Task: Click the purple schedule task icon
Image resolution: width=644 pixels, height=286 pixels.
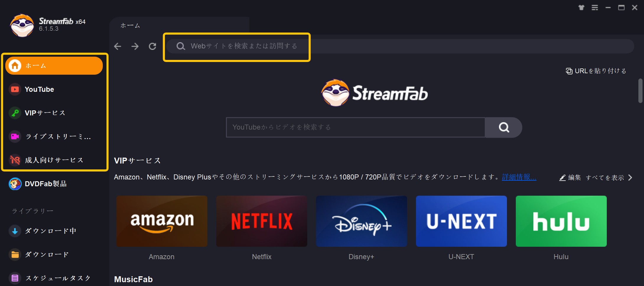Action: 15,278
